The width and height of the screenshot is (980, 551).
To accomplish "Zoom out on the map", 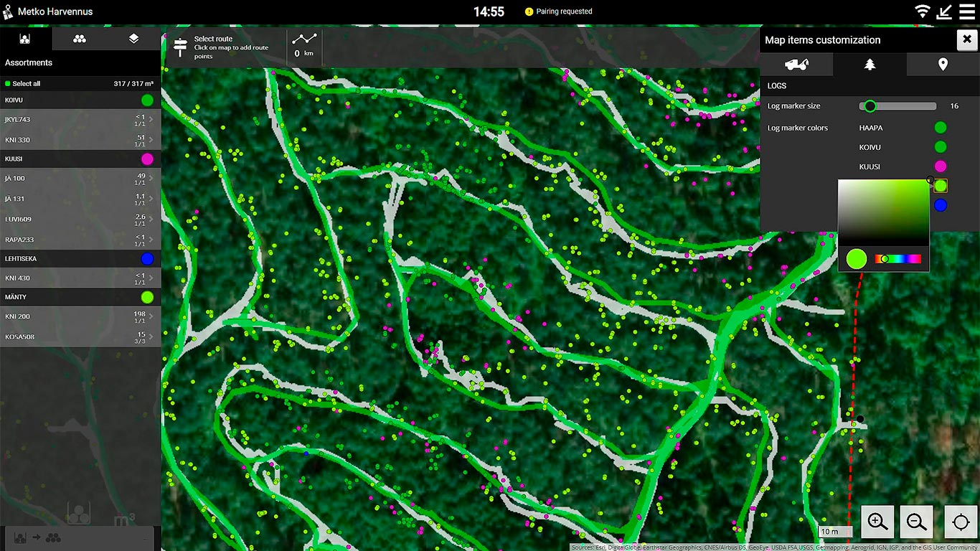I will click(x=917, y=522).
